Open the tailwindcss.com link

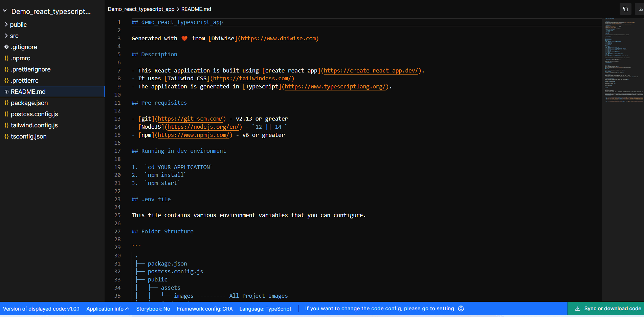tap(252, 78)
